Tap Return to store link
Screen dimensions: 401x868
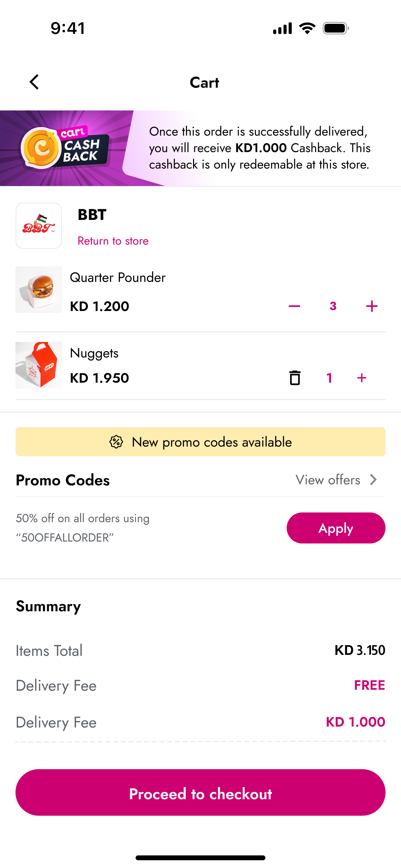tap(113, 241)
